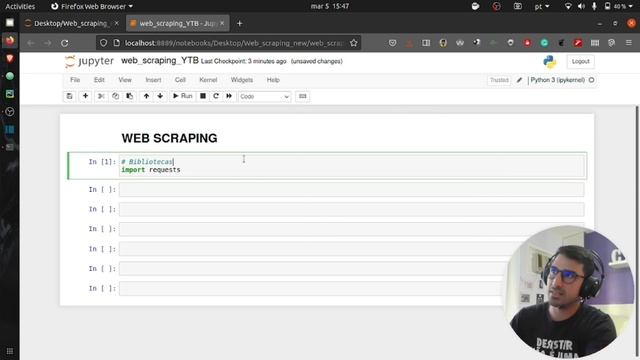
Task: Open Activities overview
Action: 20,6
